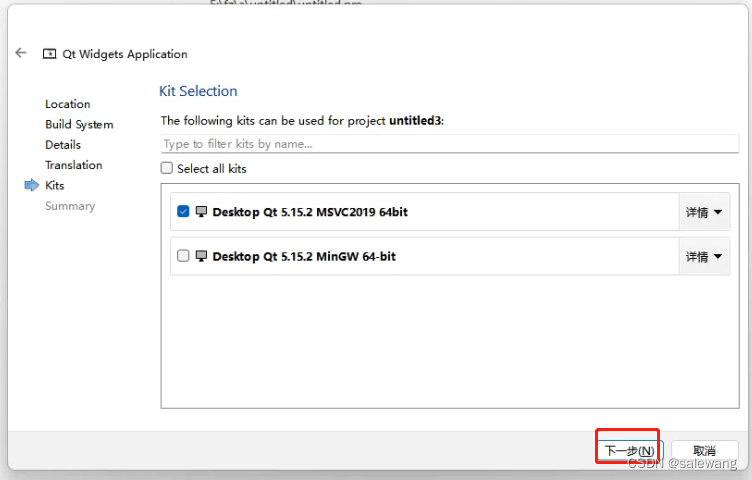This screenshot has height=480, width=752.
Task: Toggle Select all kits checkbox
Action: pyautogui.click(x=166, y=168)
